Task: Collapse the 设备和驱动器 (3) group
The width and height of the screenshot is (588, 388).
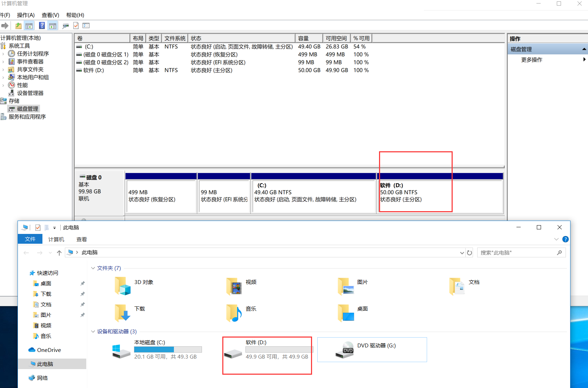Action: click(x=93, y=332)
